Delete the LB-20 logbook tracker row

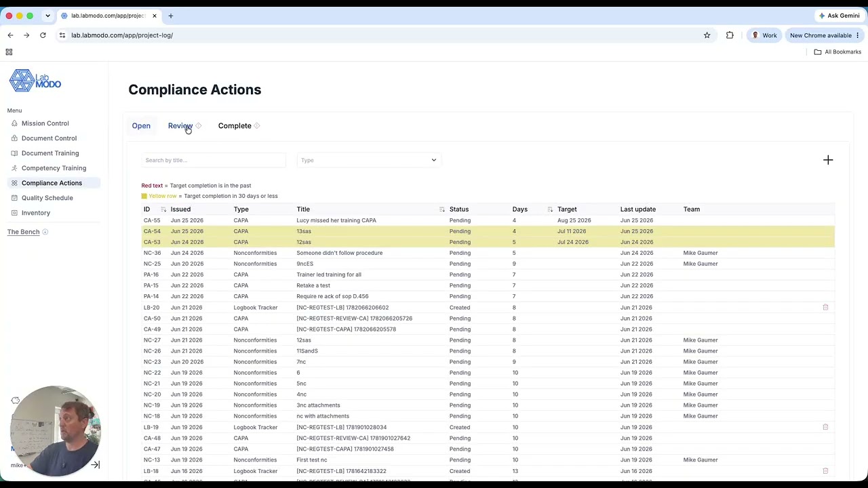coord(825,308)
